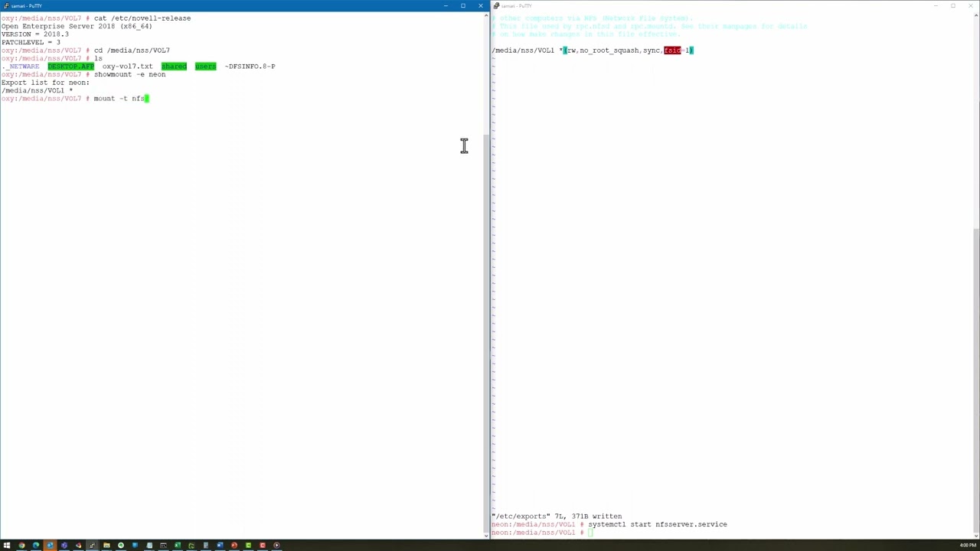Open the Calculator taskbar icon

(205, 546)
